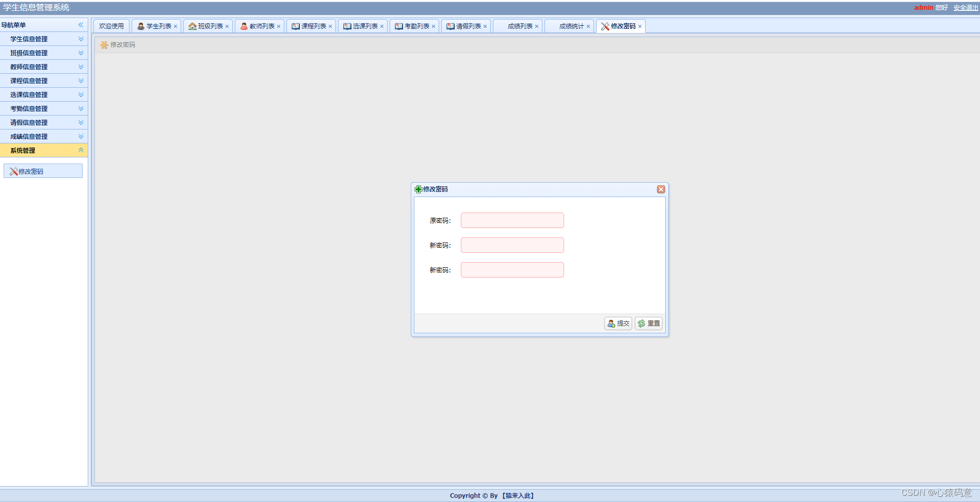Screen dimensions: 980x502
Task: Click the teacher icon on 教师列表 tab
Action: [243, 26]
